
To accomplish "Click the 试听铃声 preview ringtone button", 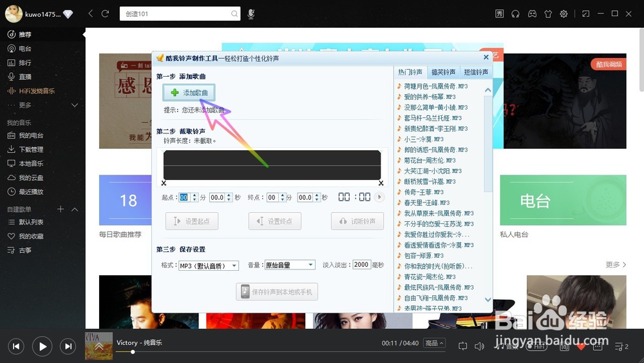I will (357, 221).
